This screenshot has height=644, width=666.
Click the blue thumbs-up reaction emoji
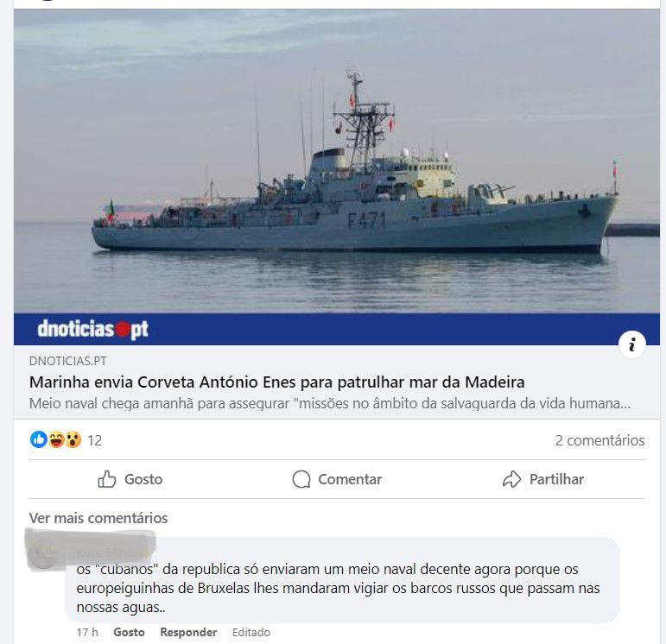(x=39, y=439)
